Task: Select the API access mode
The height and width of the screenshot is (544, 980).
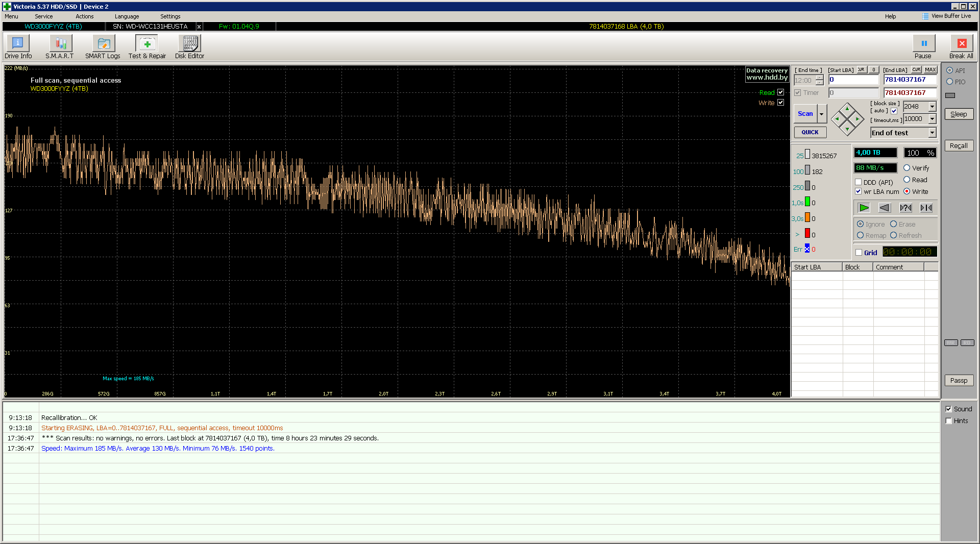Action: [x=949, y=70]
